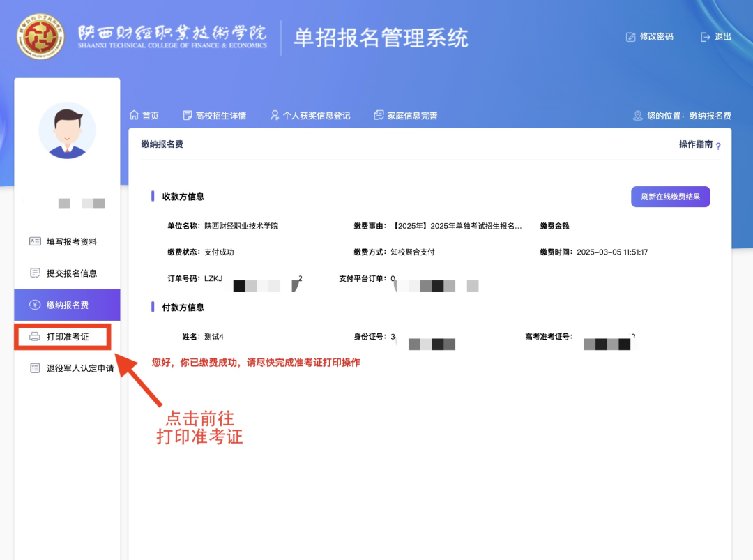
Task: Click the printer icon beside 打印准考证
Action: click(35, 337)
